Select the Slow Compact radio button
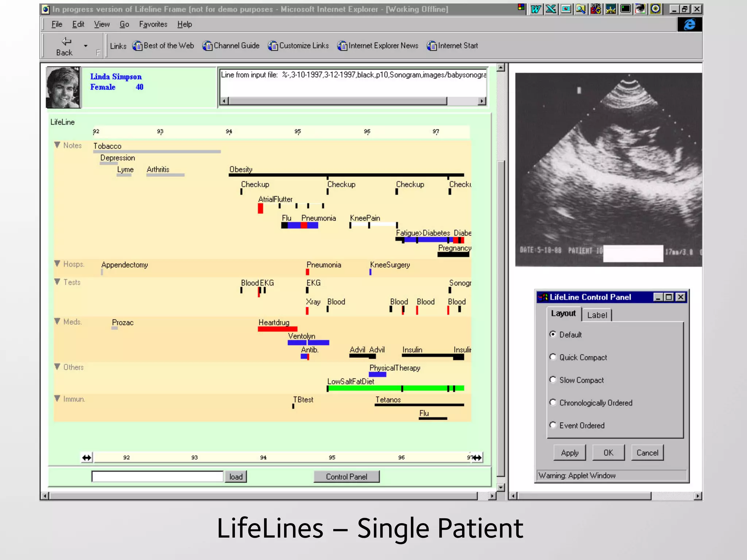 (553, 380)
